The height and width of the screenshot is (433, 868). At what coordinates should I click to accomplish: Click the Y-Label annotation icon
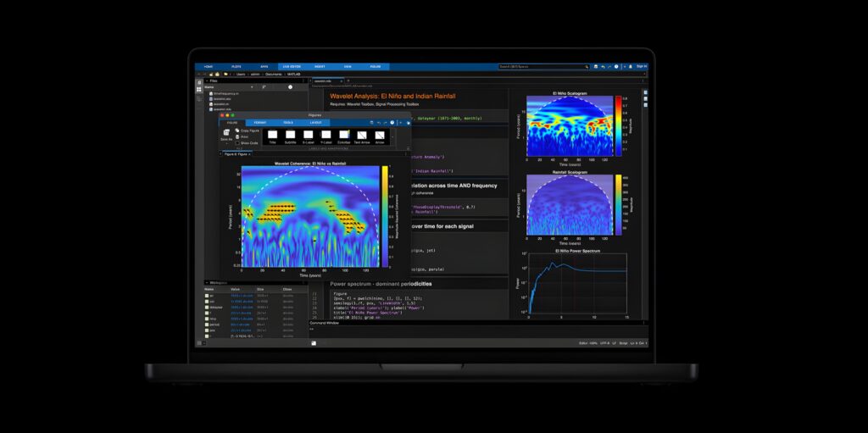pos(325,135)
